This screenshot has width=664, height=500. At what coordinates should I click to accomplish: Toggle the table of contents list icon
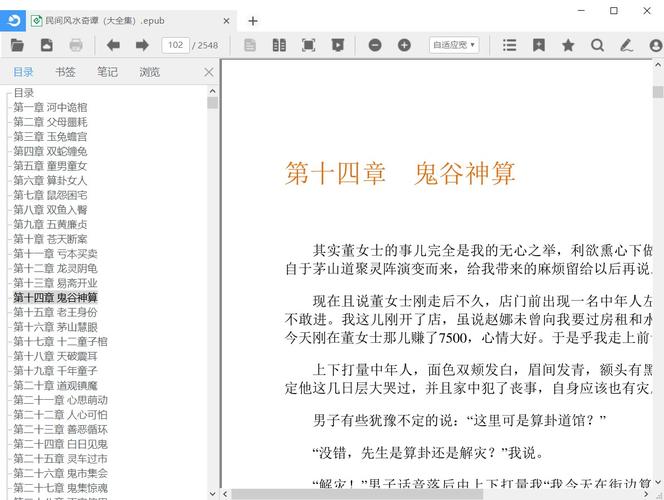coord(510,45)
